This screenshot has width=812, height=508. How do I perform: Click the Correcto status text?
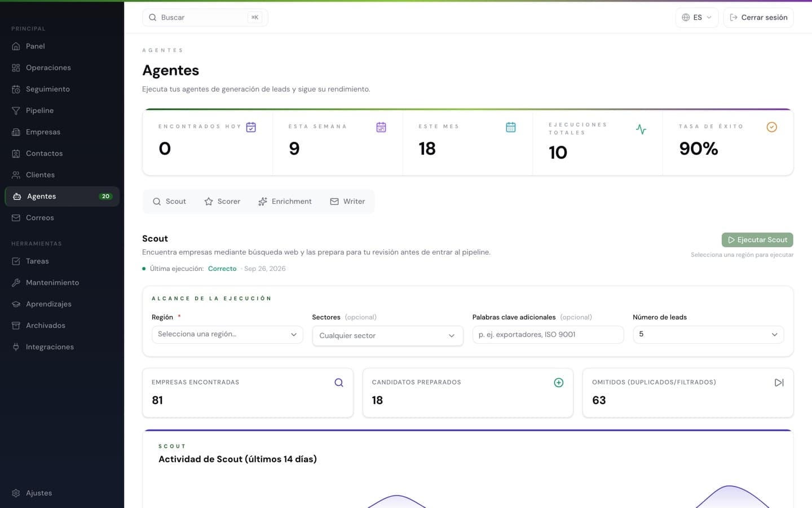pos(222,269)
